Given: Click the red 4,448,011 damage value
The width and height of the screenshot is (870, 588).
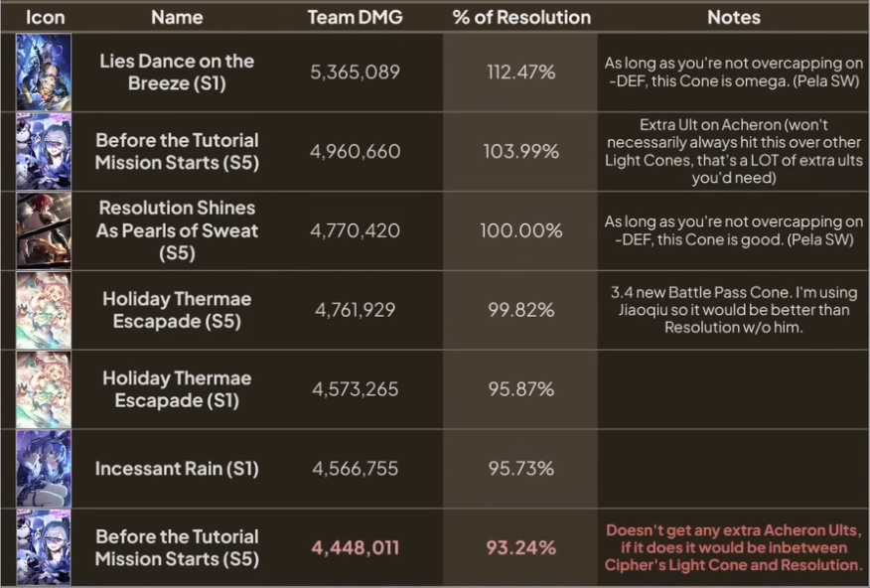Looking at the screenshot, I should click(x=356, y=548).
